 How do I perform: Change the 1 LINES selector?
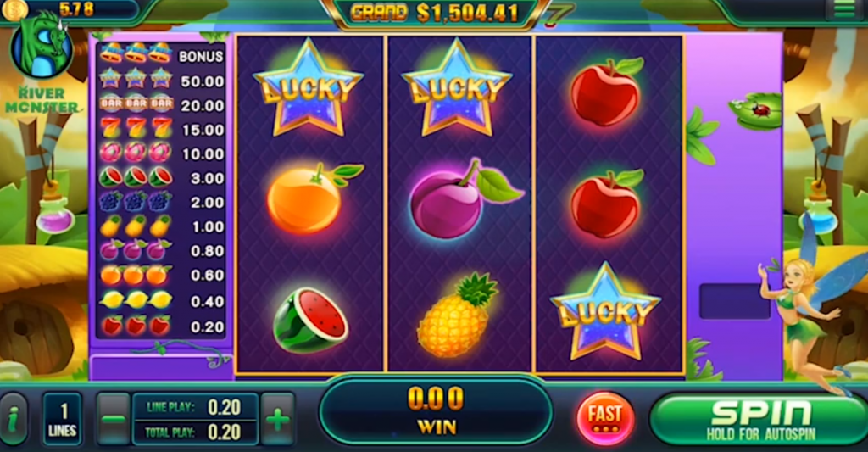point(63,419)
